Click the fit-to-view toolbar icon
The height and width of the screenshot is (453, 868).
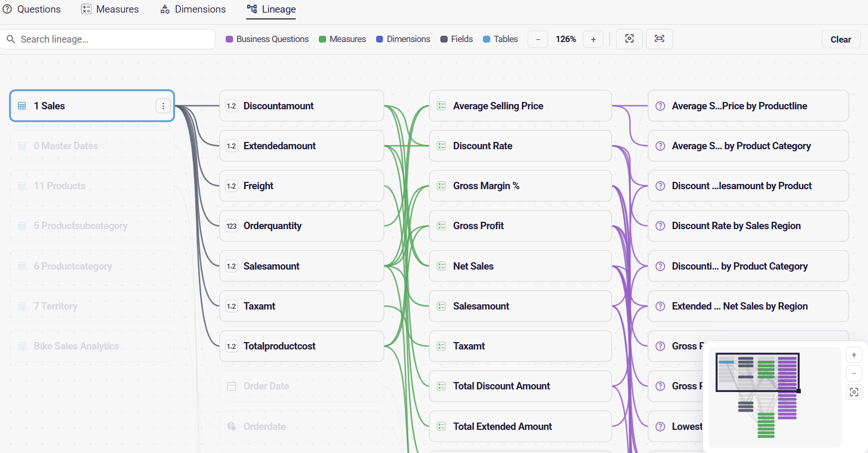[x=629, y=39]
